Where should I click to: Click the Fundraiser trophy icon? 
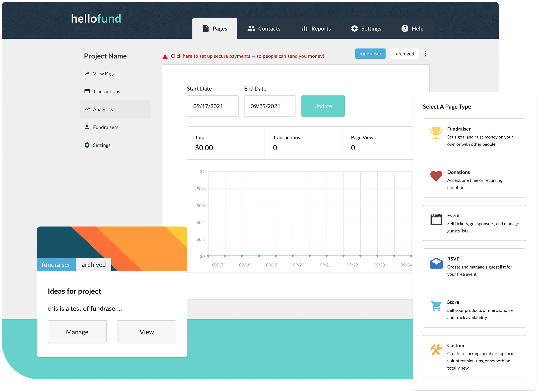click(436, 133)
